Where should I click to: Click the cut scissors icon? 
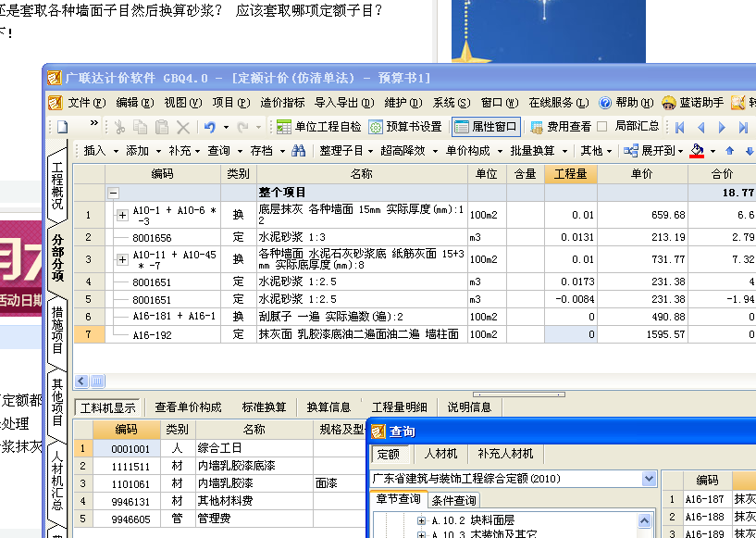(x=119, y=128)
